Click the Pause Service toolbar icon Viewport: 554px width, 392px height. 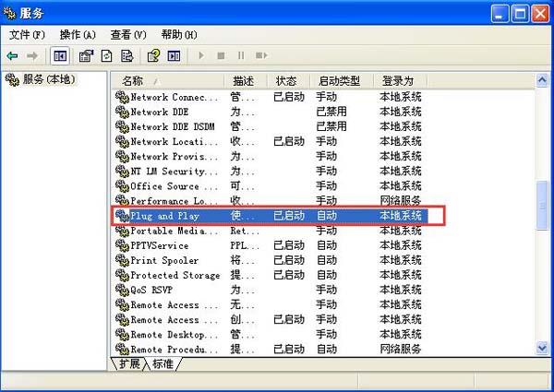241,55
